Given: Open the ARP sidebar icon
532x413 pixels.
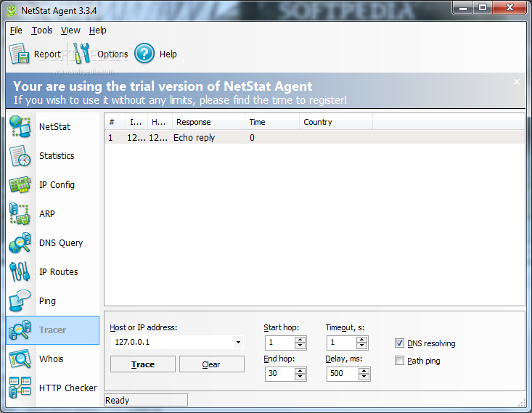Looking at the screenshot, I should tap(20, 214).
